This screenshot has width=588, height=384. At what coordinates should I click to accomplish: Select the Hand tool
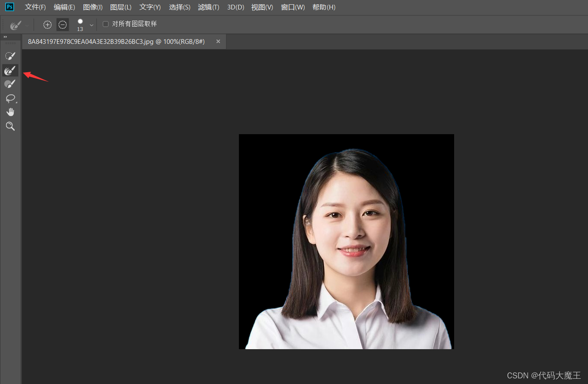coord(10,112)
